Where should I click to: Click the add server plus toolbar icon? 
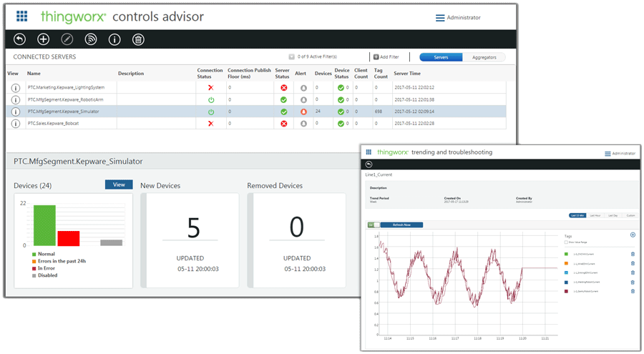coord(43,39)
